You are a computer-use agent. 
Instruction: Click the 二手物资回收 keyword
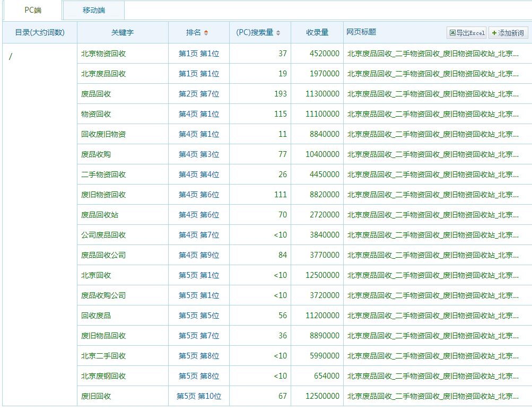[103, 174]
